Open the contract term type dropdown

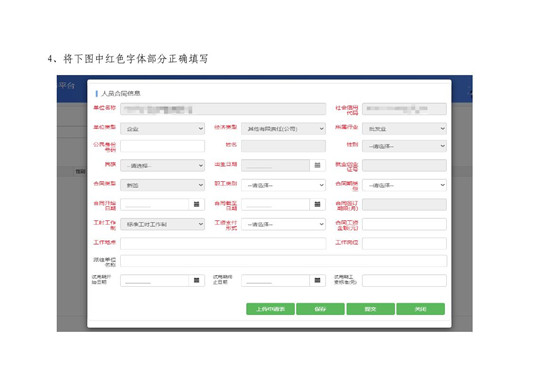(x=404, y=185)
